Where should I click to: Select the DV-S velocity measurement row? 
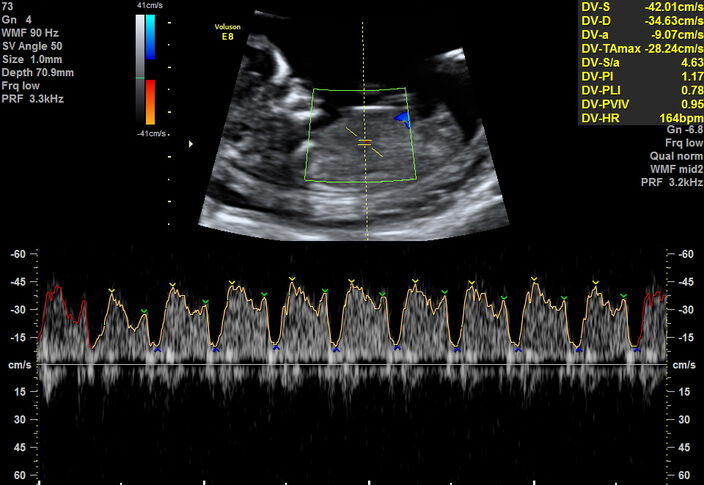(x=642, y=7)
